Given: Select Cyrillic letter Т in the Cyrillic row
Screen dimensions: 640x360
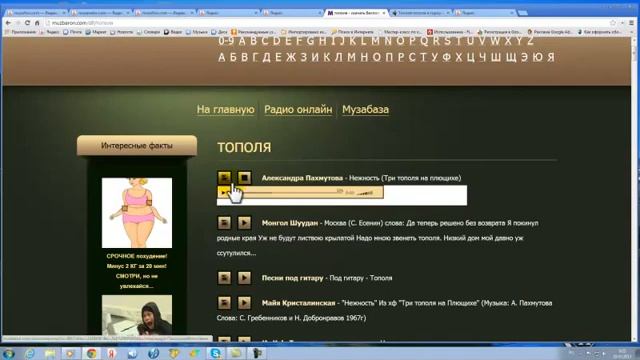Looking at the screenshot, I should point(423,57).
